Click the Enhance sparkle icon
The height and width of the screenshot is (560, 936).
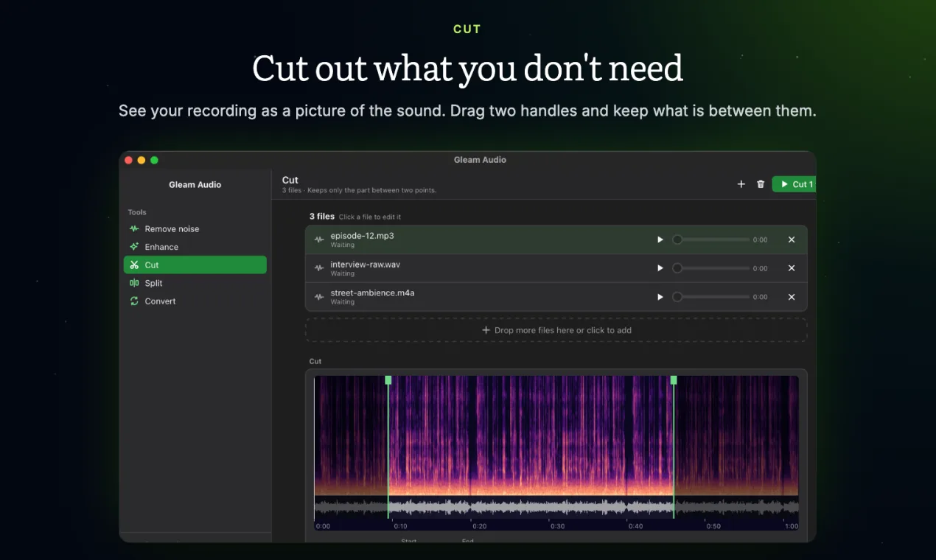(x=134, y=247)
